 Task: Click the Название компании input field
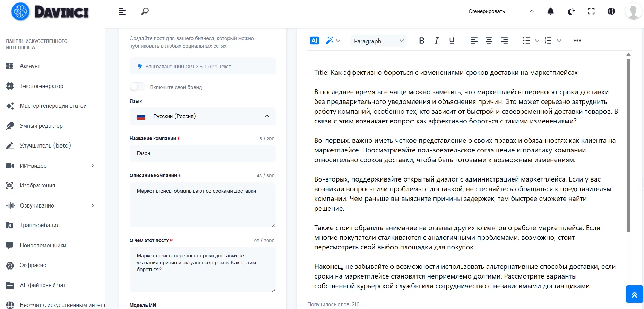[203, 153]
